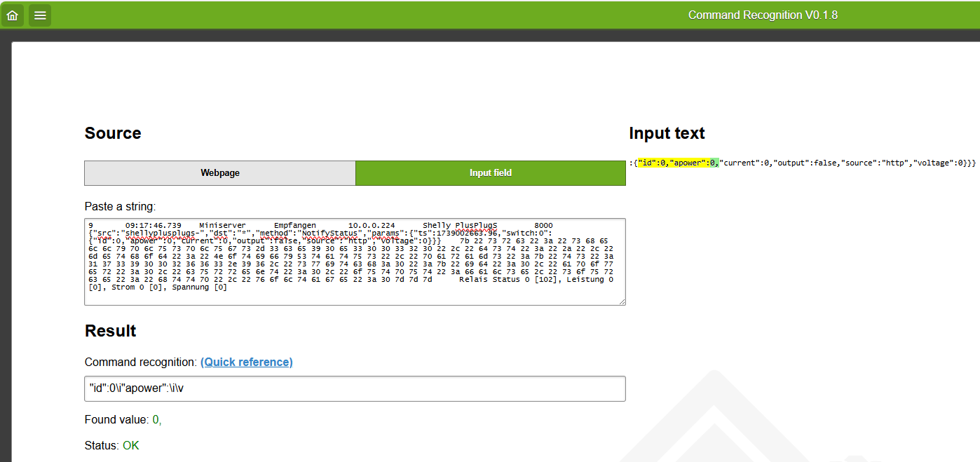980x462 pixels.
Task: Click the '10.0.0.224' IP address in the textarea
Action: [372, 226]
